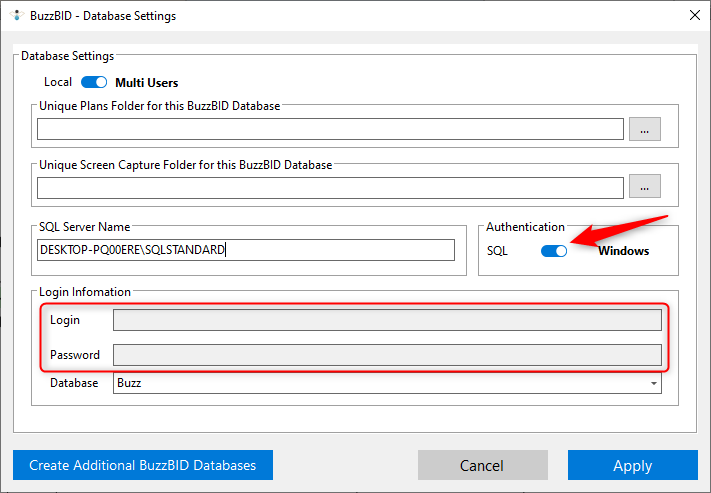
Task: Expand the Database dropdown arrow
Action: pyautogui.click(x=653, y=384)
